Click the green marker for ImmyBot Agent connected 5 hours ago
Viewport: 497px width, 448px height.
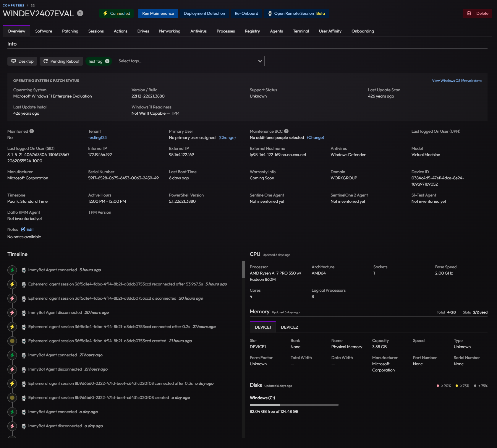point(12,270)
